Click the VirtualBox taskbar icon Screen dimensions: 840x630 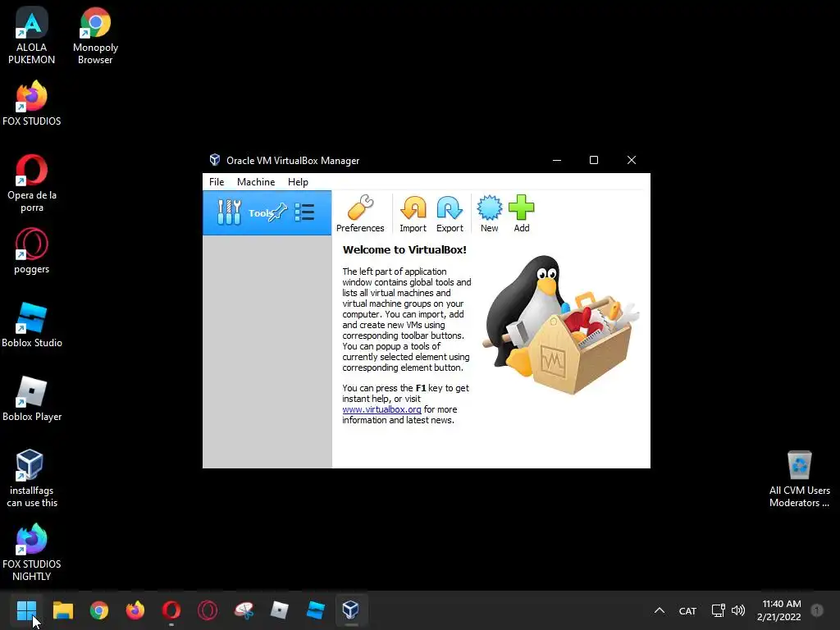point(351,610)
